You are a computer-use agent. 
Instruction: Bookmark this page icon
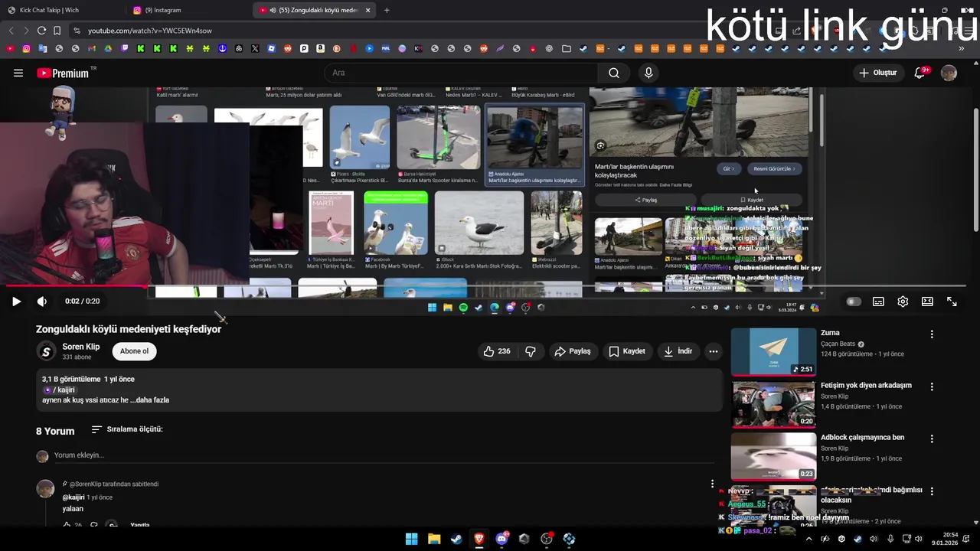57,31
